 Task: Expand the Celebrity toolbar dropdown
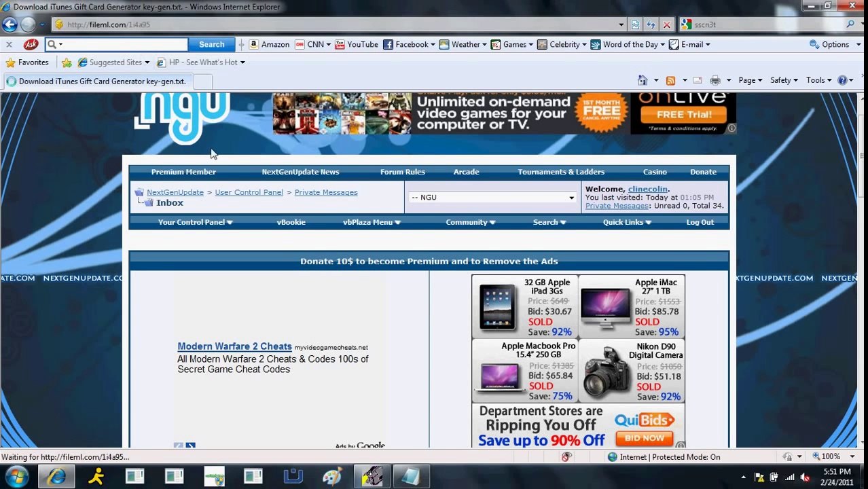(x=585, y=45)
